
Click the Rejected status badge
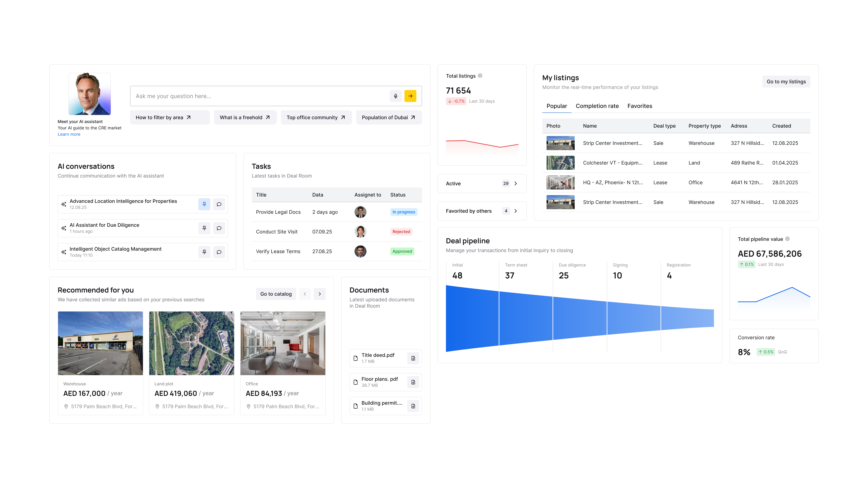(x=401, y=232)
